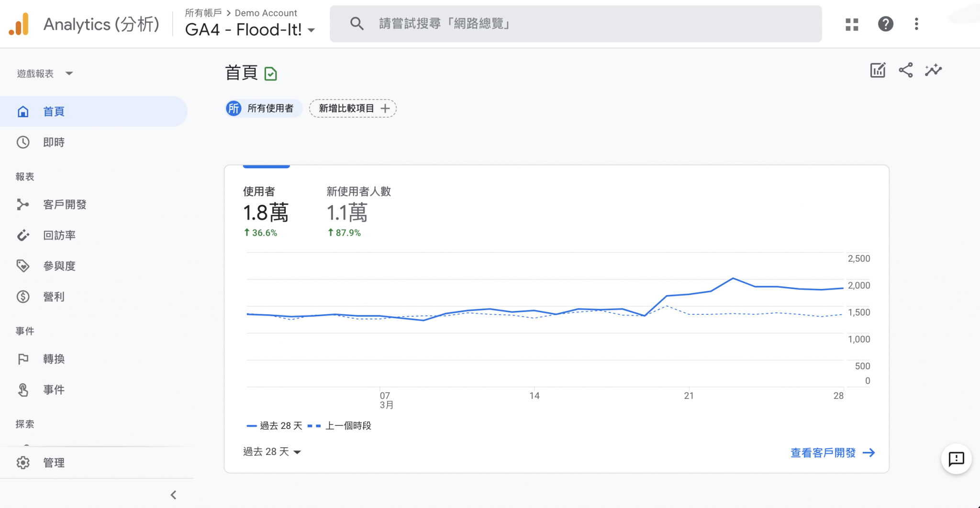This screenshot has width=980, height=508.
Task: Click the search field at top
Action: [x=574, y=24]
